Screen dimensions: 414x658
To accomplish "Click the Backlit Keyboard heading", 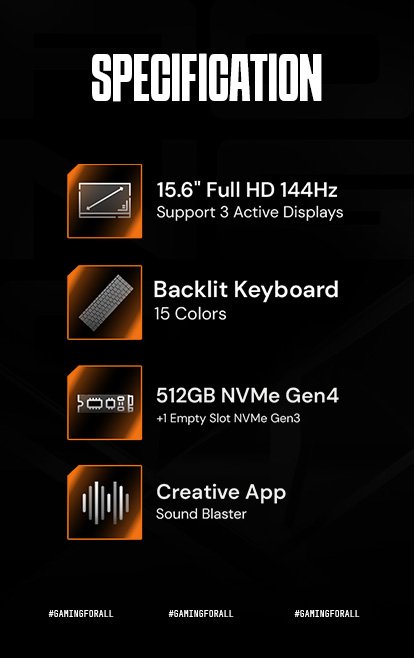I will [x=246, y=290].
